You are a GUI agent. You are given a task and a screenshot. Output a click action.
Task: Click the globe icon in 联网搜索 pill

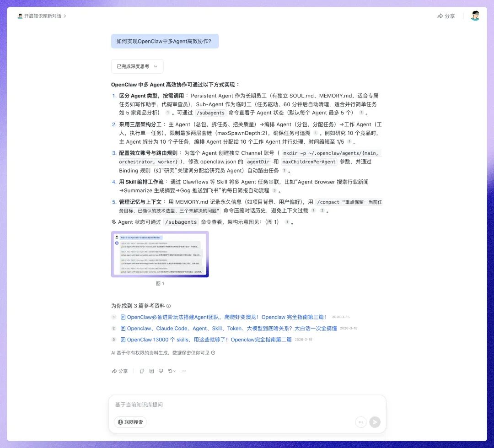point(120,422)
